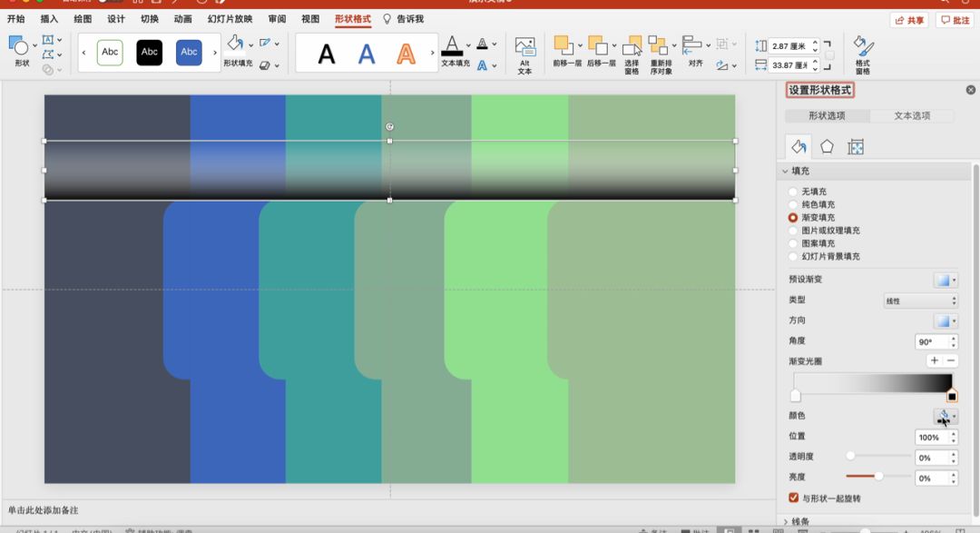Select 图案填充 radio option

pyautogui.click(x=793, y=243)
